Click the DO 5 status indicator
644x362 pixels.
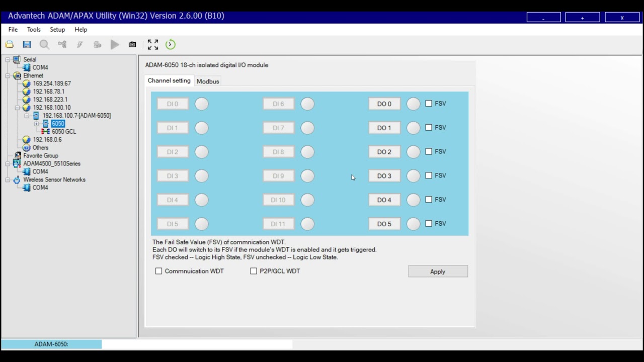tap(413, 224)
